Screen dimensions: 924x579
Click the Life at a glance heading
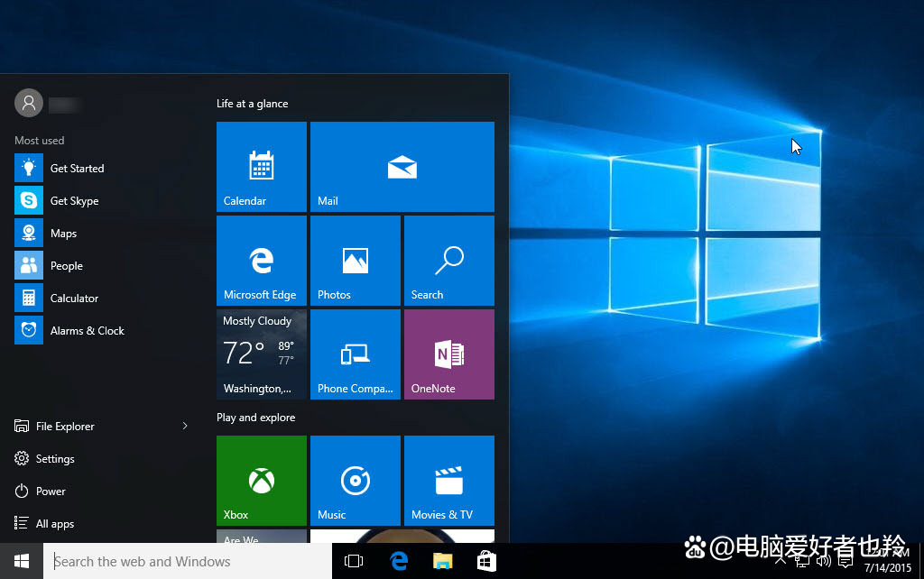click(x=253, y=104)
